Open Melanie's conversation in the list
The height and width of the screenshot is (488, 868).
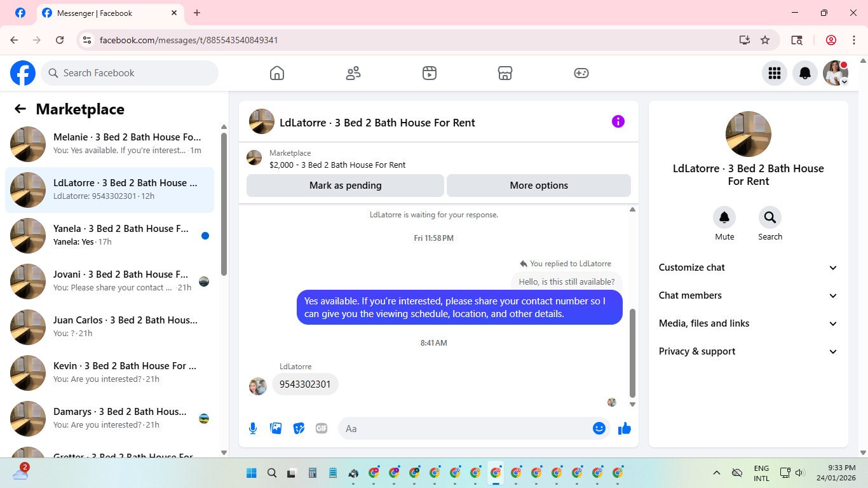[x=109, y=144]
